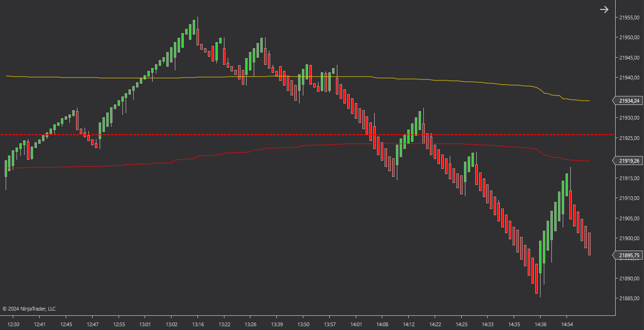This screenshot has height=330, width=644.
Task: Open the time axis settings
Action: point(307,325)
